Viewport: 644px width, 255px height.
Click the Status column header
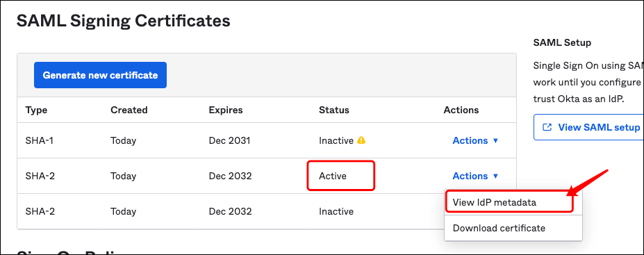pos(334,110)
